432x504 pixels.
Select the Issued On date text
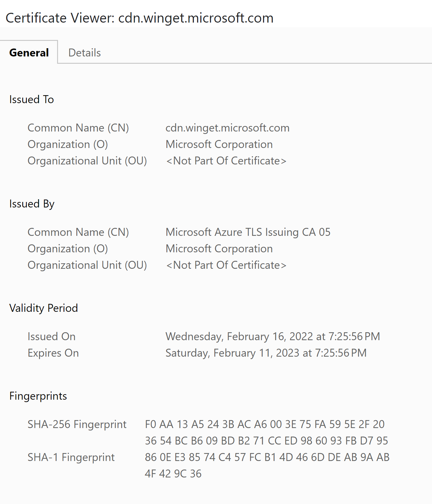point(273,336)
